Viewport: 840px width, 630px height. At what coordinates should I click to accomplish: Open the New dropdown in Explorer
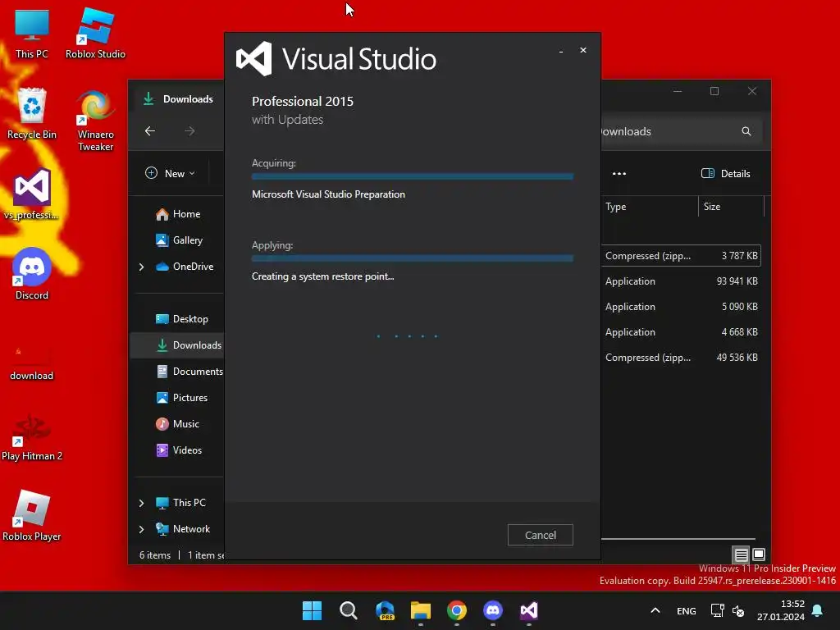171,173
